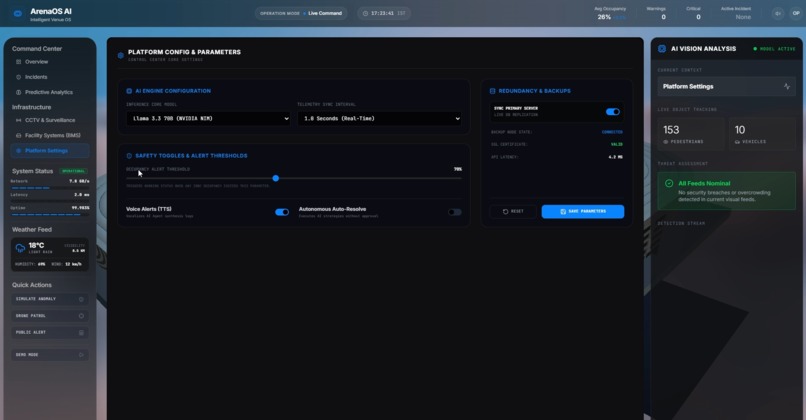The image size is (806, 420).
Task: Click the System Status Latency 2.0 ms reading
Action: 81,195
